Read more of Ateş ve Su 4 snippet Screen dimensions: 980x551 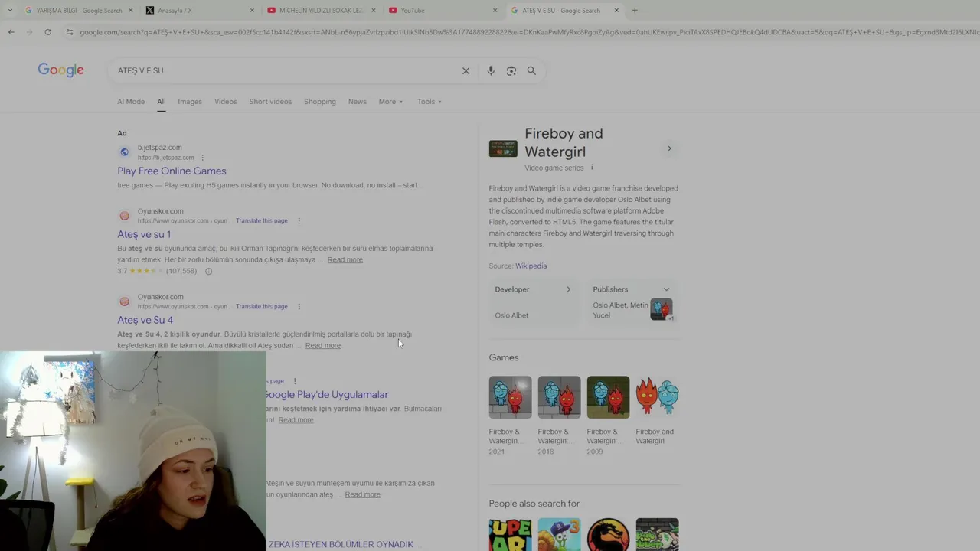pos(323,346)
